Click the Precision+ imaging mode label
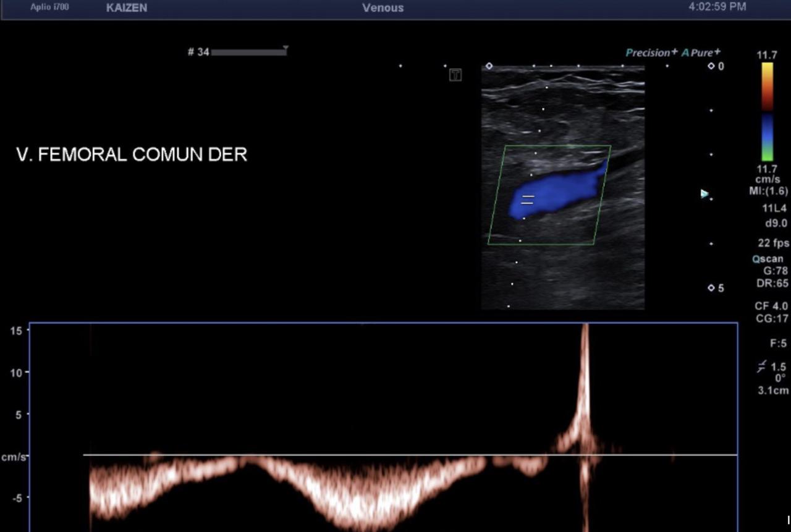This screenshot has height=532, width=791. point(648,53)
